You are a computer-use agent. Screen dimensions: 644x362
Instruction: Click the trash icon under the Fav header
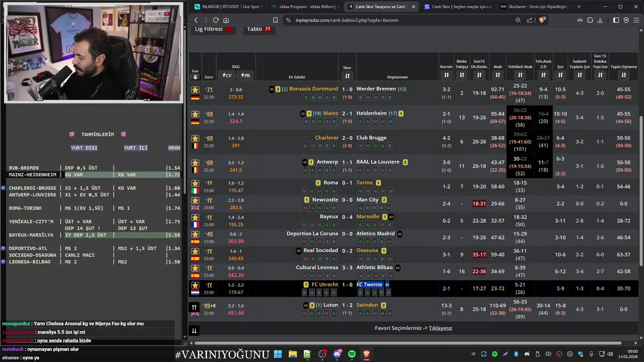[x=195, y=77]
